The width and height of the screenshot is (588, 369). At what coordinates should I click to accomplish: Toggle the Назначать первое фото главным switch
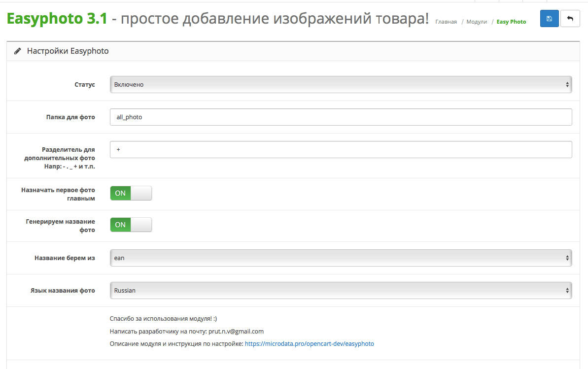tap(131, 193)
